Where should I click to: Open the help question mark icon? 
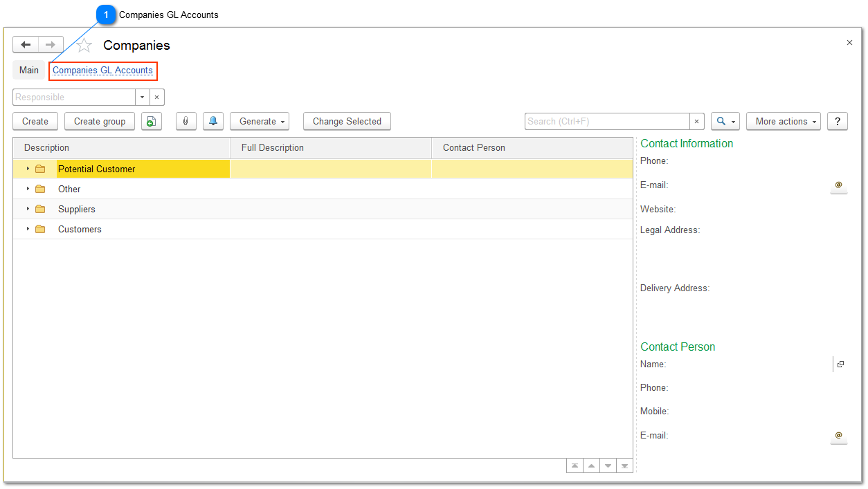tap(837, 121)
